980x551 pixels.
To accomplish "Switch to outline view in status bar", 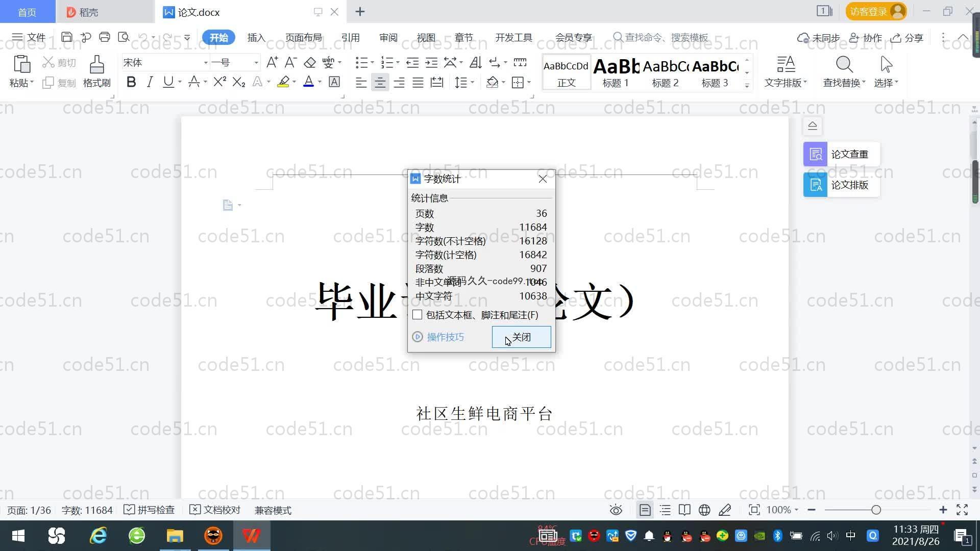I will tap(665, 510).
